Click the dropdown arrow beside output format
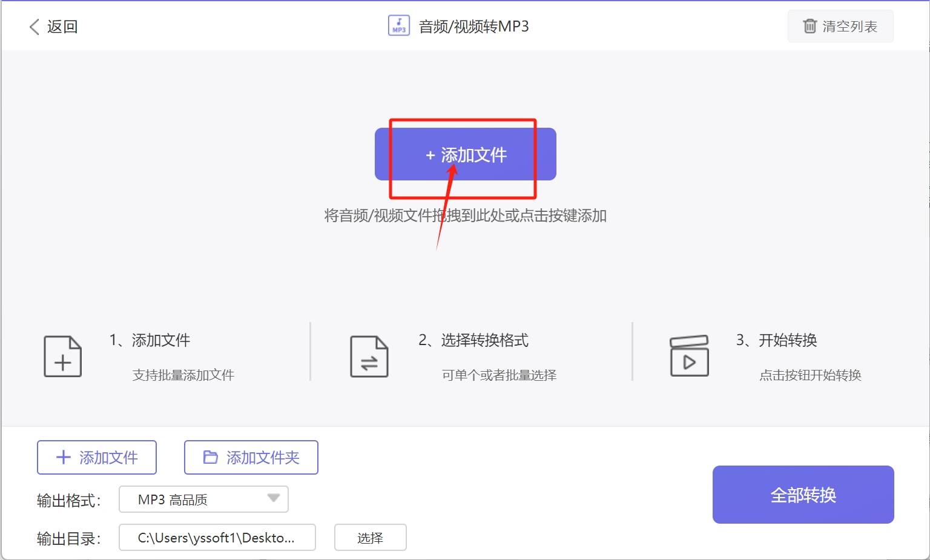930x560 pixels. pos(274,499)
